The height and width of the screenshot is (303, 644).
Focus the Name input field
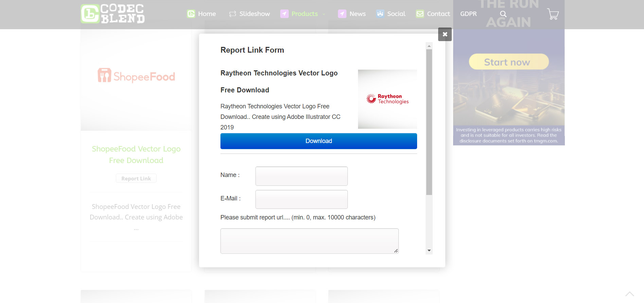point(301,176)
